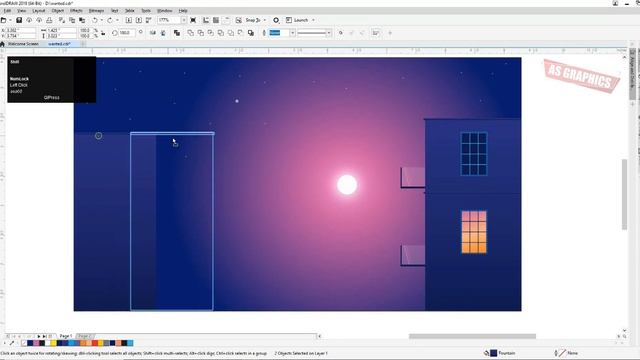Click the Publish to PDF icon
The image size is (640, 360).
(149, 20)
